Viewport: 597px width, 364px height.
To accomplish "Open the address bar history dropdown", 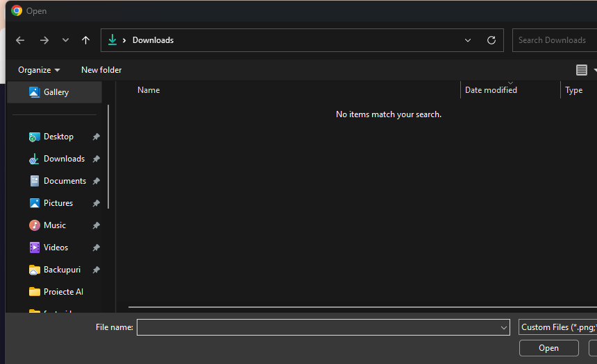I will (468, 40).
